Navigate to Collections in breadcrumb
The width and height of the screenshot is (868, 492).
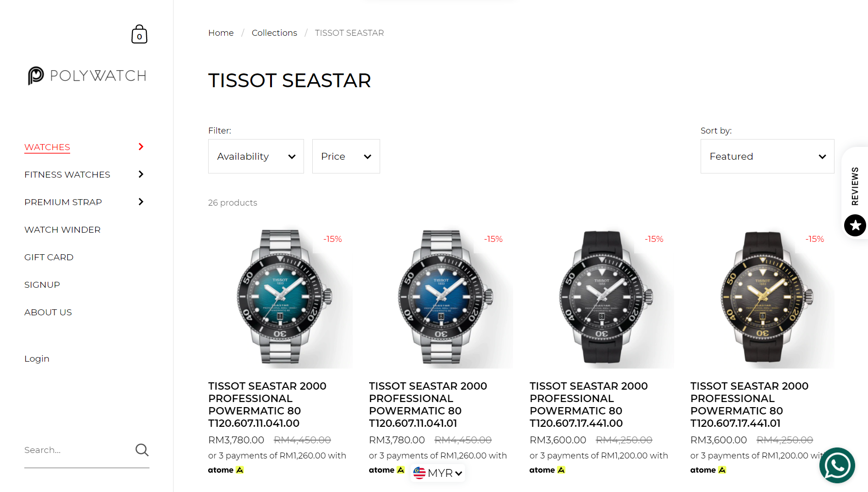pos(274,33)
